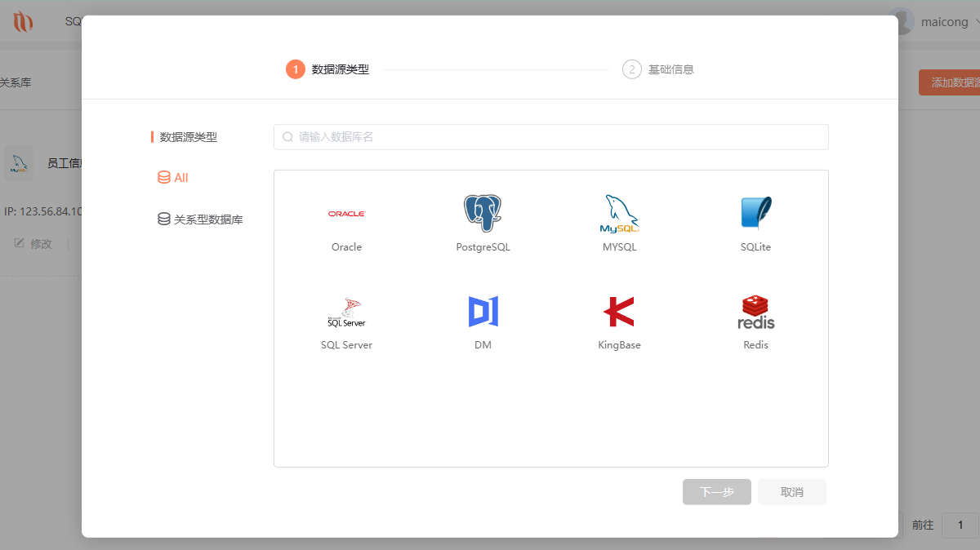980x550 pixels.
Task: Click the MYSQL text label
Action: click(619, 246)
